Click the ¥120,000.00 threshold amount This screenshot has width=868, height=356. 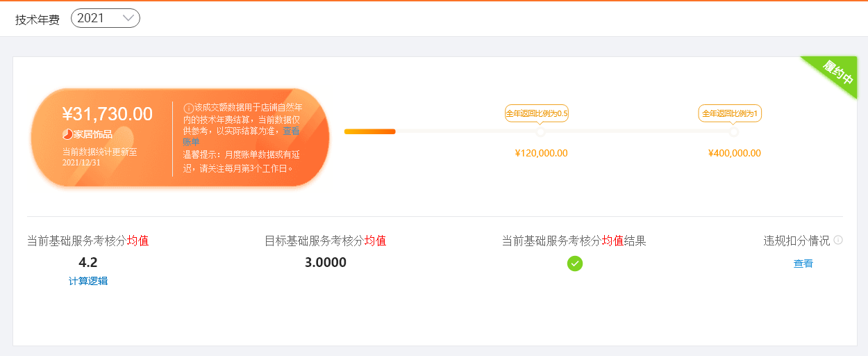[x=541, y=153]
